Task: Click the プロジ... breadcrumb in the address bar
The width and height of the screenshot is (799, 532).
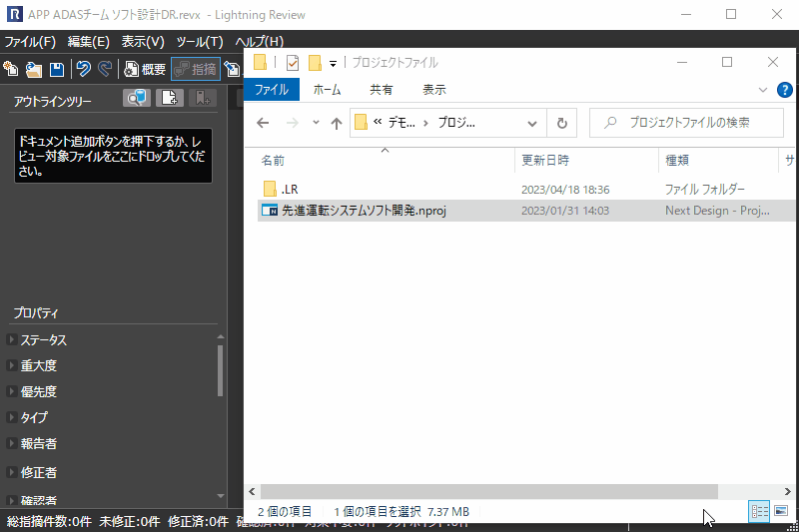Action: click(x=456, y=123)
